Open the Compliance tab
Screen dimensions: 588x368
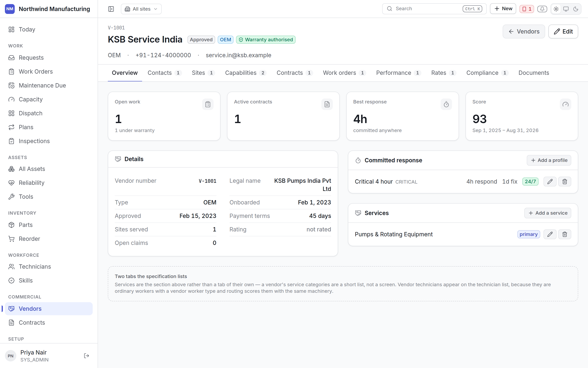point(487,73)
